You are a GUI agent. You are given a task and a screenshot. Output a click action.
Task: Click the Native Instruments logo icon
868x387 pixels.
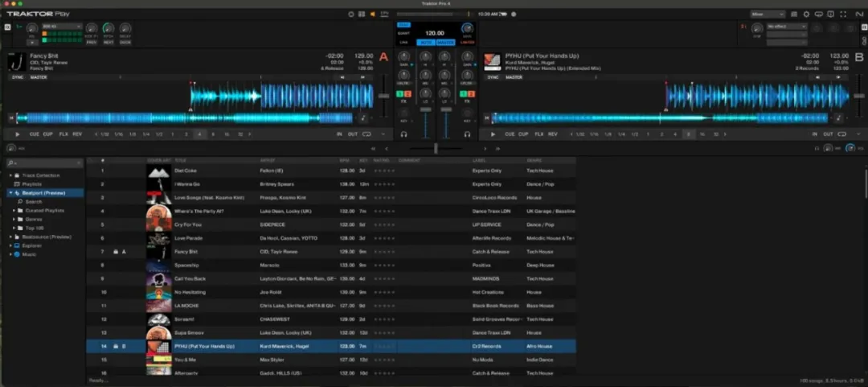click(858, 14)
